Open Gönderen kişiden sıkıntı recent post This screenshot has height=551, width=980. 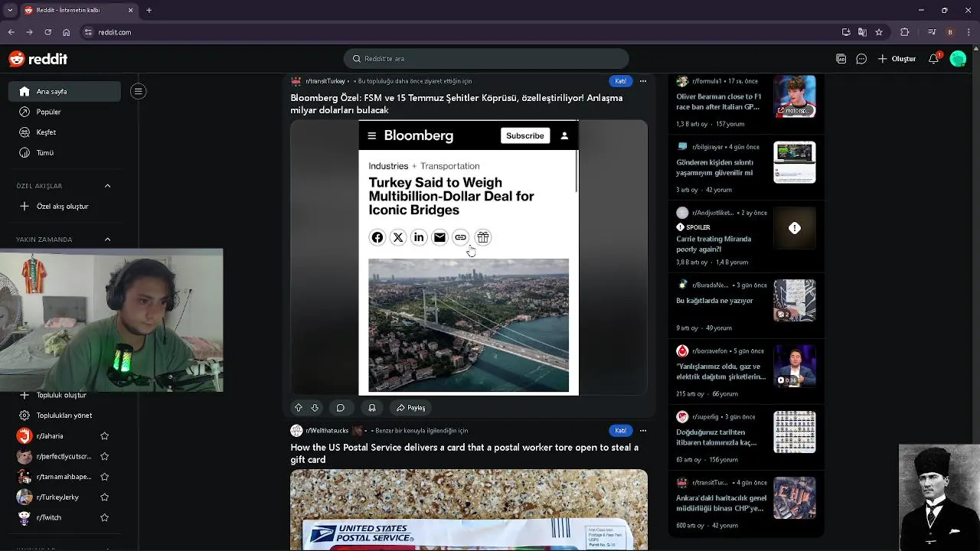[x=714, y=168]
